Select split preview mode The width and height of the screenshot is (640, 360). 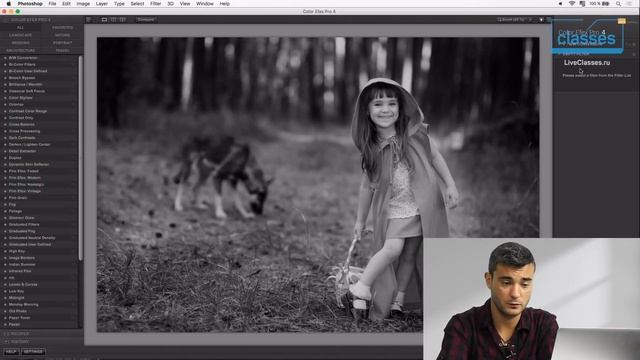coord(113,19)
